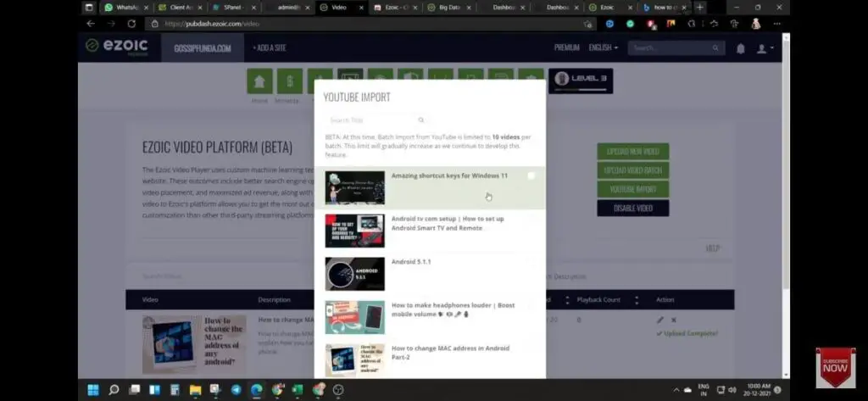Focus the top navigation search box

coord(676,48)
